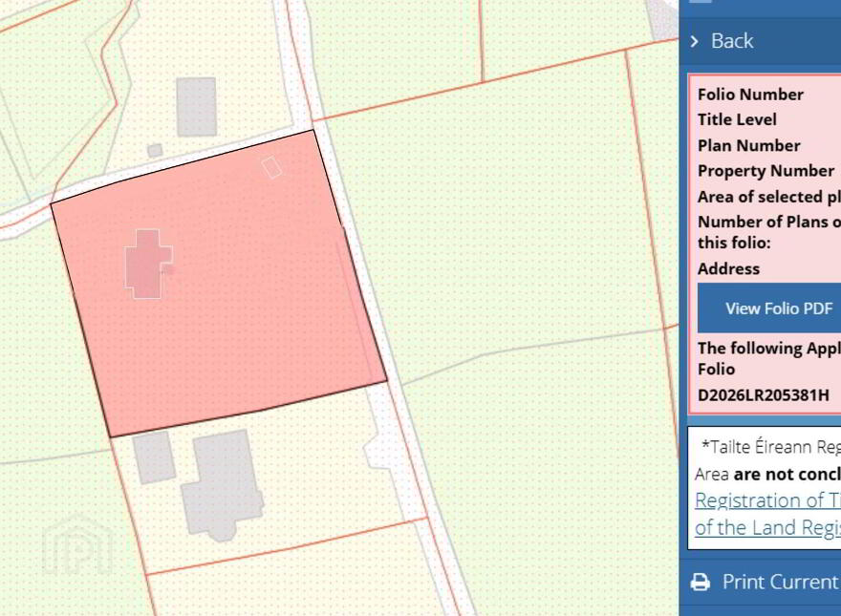The height and width of the screenshot is (616, 841).
Task: Click the printer icon beside Print Current
Action: 700,583
